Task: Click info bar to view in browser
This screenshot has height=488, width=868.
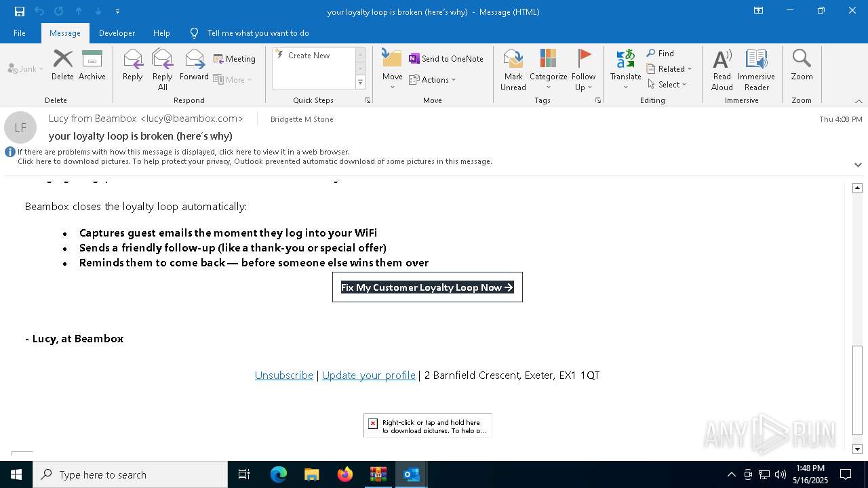Action: pyautogui.click(x=184, y=152)
